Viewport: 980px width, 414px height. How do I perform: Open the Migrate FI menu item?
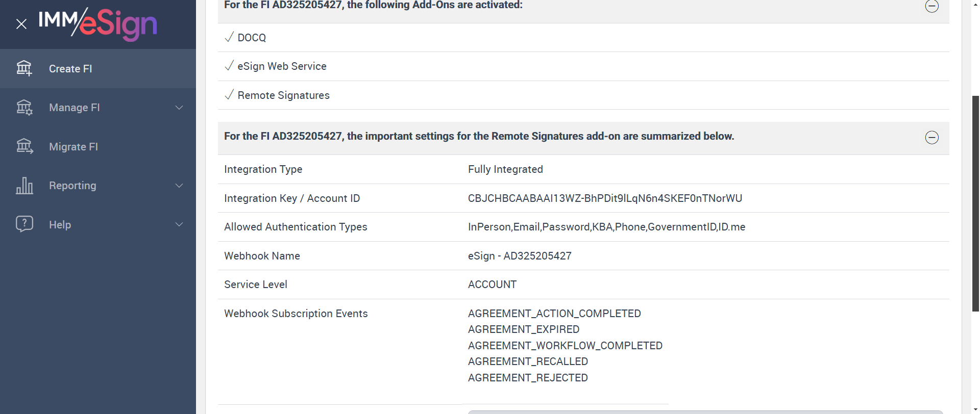click(x=73, y=147)
